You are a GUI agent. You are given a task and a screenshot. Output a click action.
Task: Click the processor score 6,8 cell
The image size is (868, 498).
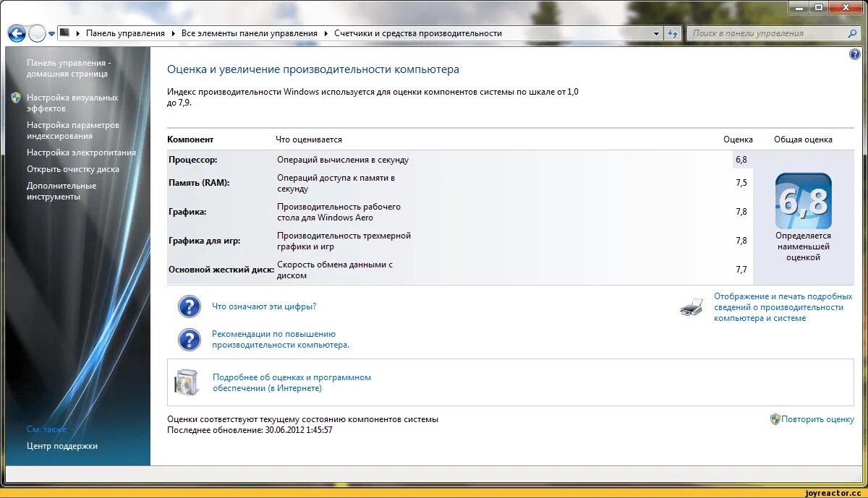[741, 160]
